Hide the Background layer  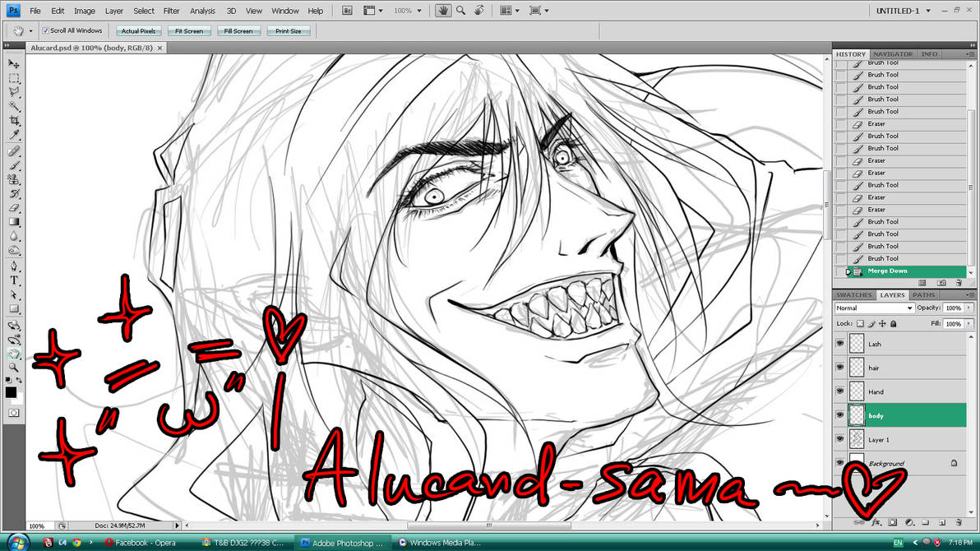coord(840,463)
